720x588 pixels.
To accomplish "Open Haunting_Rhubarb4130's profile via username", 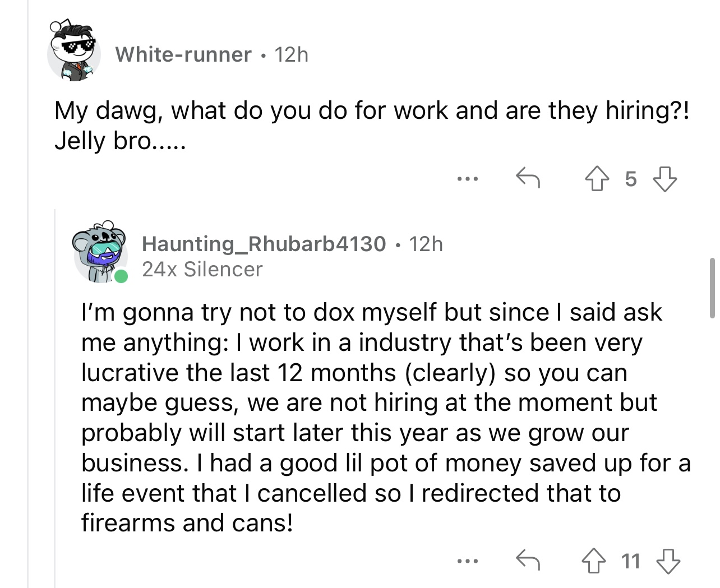I will (264, 244).
